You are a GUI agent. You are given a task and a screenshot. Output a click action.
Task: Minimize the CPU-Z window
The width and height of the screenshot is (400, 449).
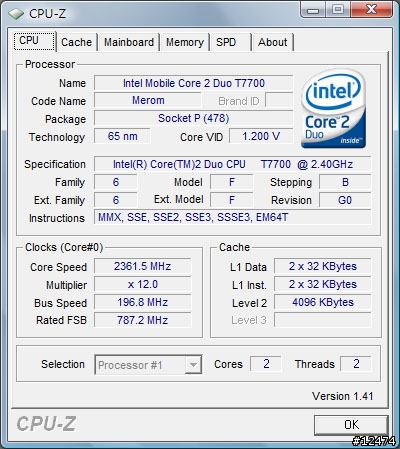pyautogui.click(x=313, y=10)
